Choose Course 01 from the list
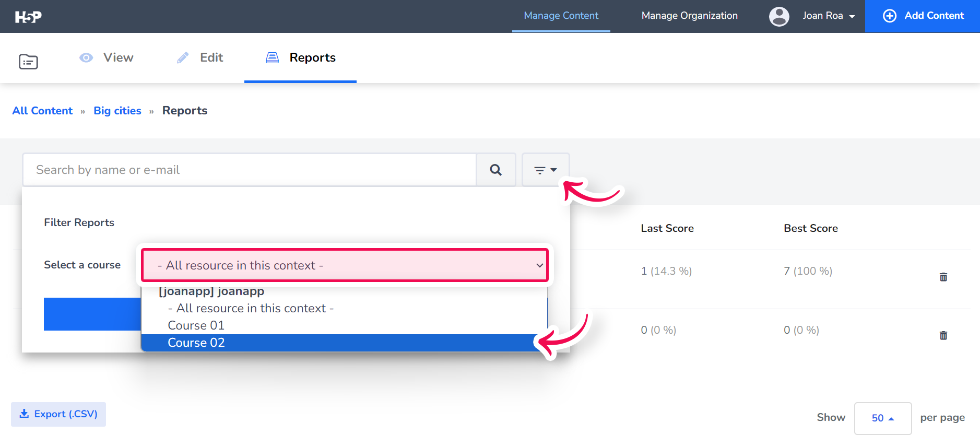The height and width of the screenshot is (446, 980). click(345, 325)
